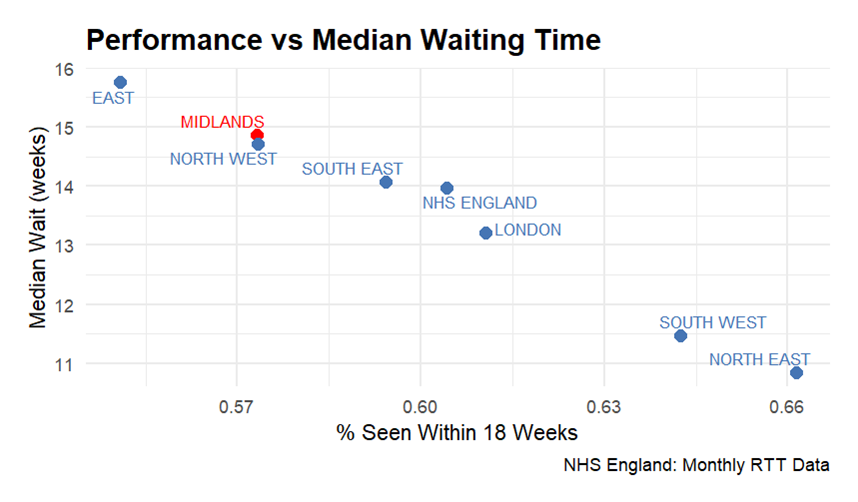Select the LONDON scatter dot
The image size is (858, 502).
tap(486, 233)
